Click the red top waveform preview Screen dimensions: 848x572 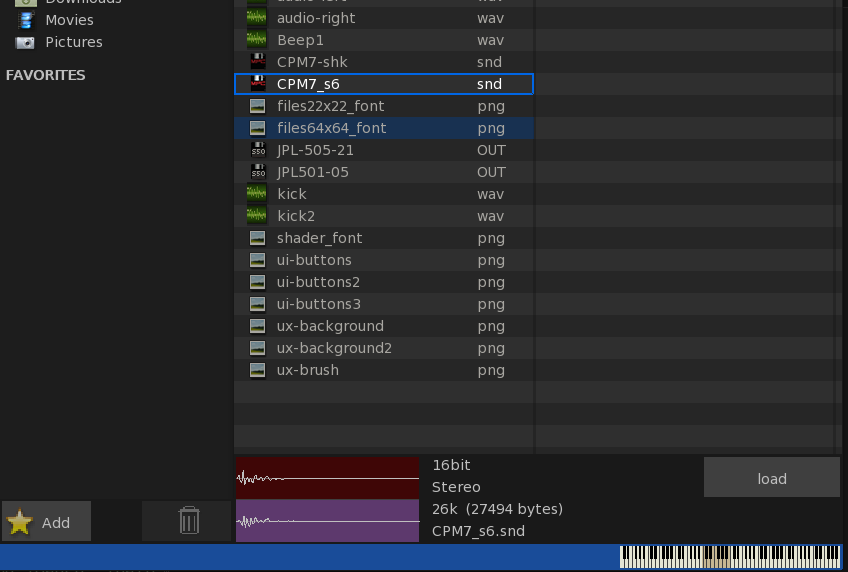point(327,478)
